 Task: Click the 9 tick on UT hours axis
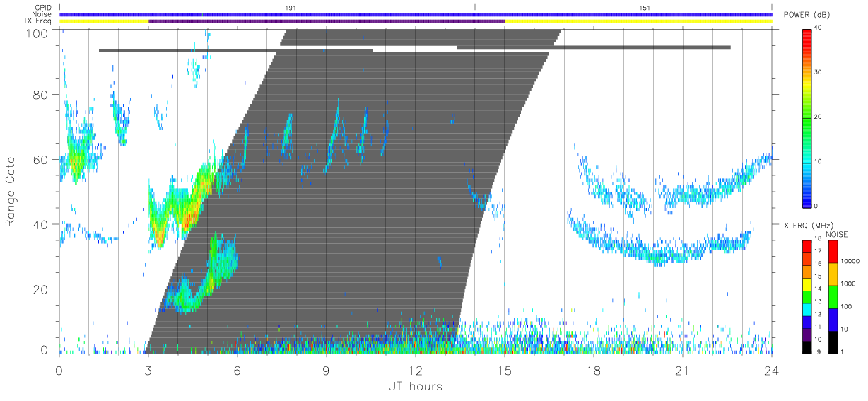[326, 370]
